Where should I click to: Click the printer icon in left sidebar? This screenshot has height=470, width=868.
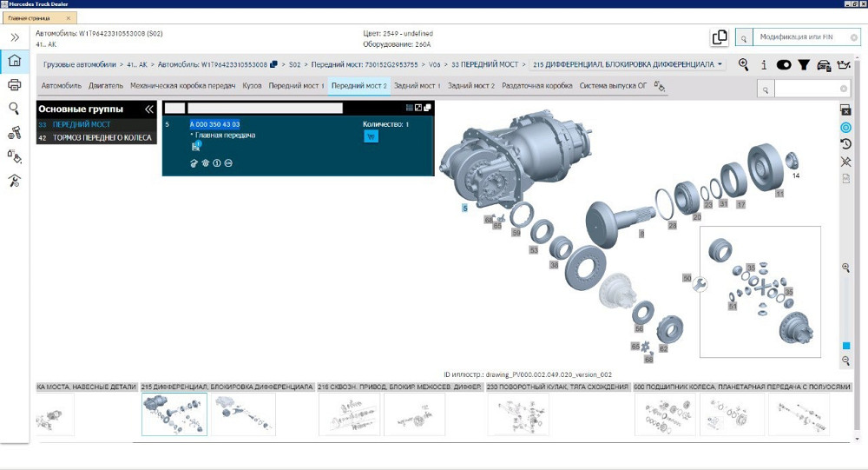tap(14, 84)
